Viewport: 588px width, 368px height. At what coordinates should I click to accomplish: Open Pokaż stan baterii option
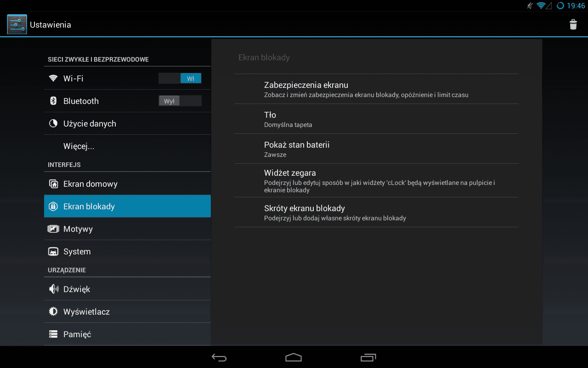(377, 149)
